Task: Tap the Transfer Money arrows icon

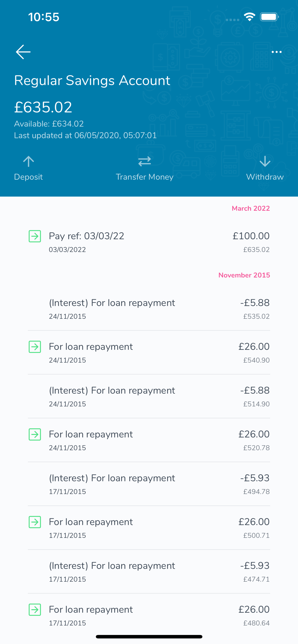Action: pyautogui.click(x=144, y=162)
